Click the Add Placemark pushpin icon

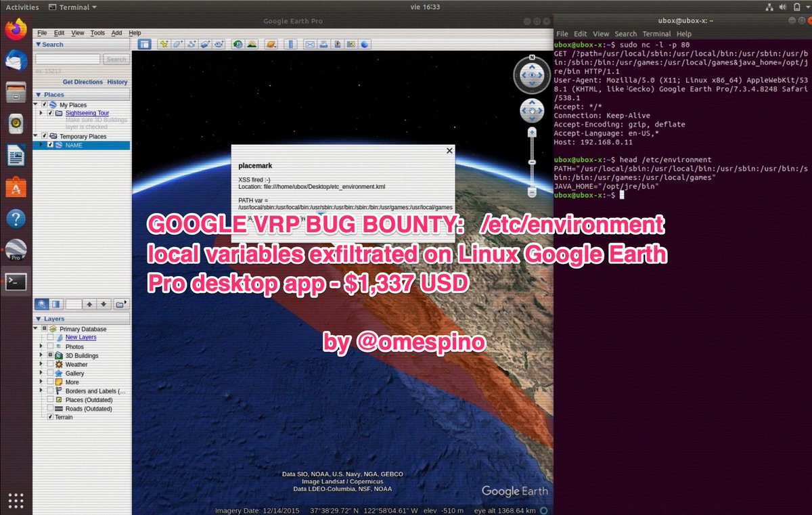pyautogui.click(x=164, y=45)
